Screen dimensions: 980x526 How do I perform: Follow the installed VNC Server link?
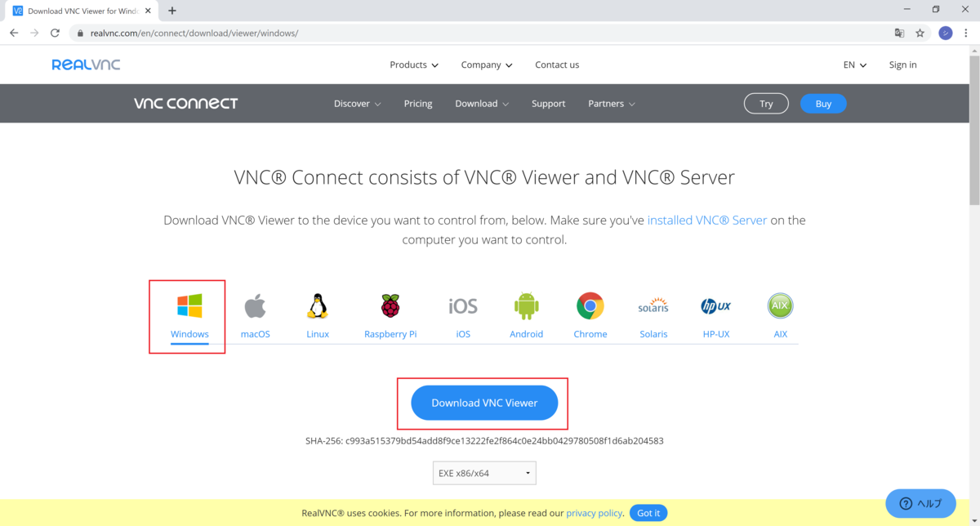click(x=707, y=221)
